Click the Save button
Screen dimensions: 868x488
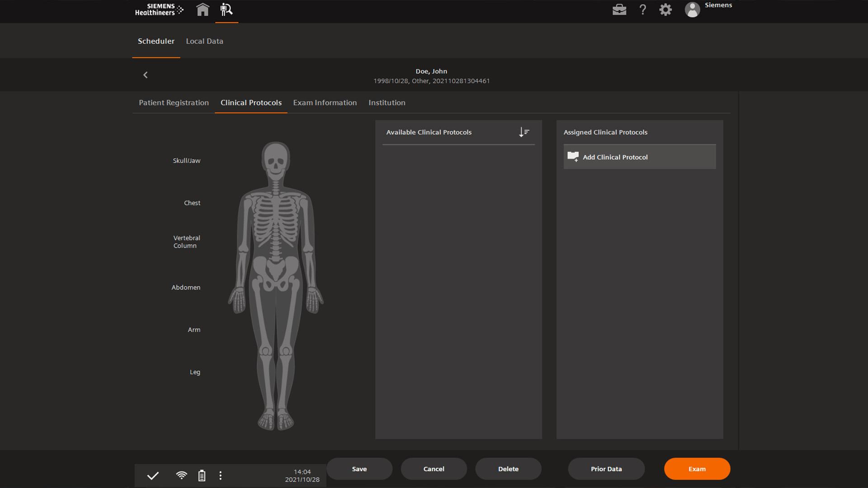tap(359, 469)
